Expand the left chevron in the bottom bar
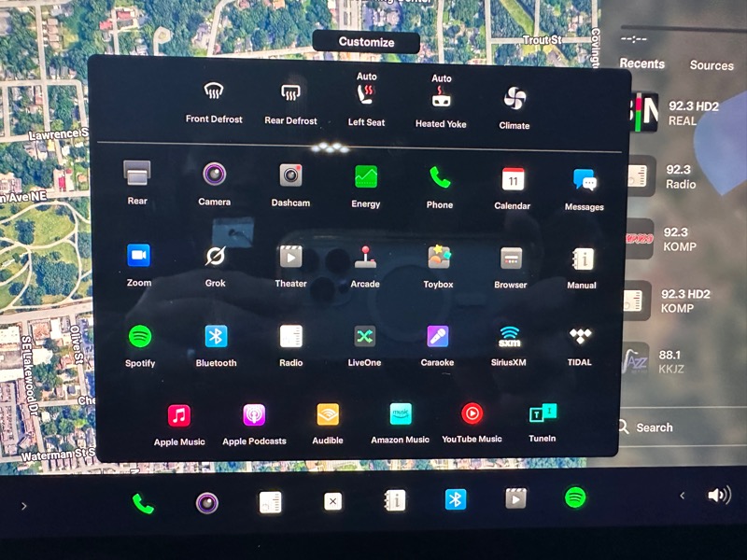Screen dimensions: 747x560 23,506
